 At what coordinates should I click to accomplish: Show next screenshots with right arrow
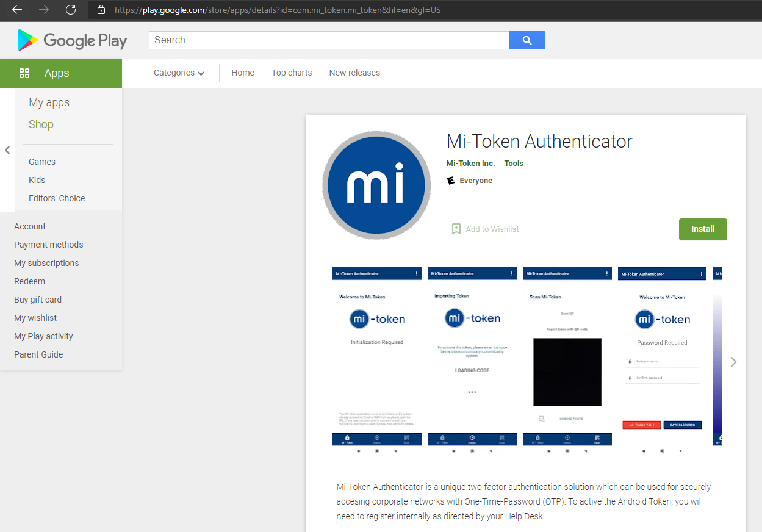point(733,362)
